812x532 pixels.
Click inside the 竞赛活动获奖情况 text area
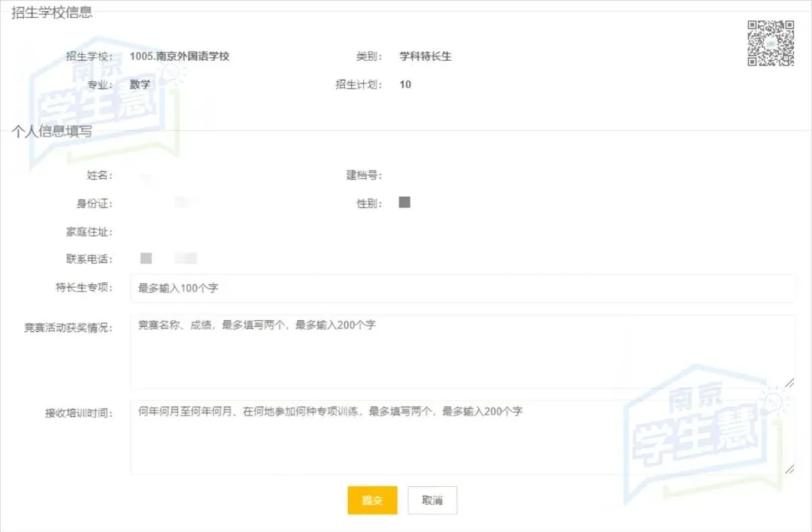[462, 352]
